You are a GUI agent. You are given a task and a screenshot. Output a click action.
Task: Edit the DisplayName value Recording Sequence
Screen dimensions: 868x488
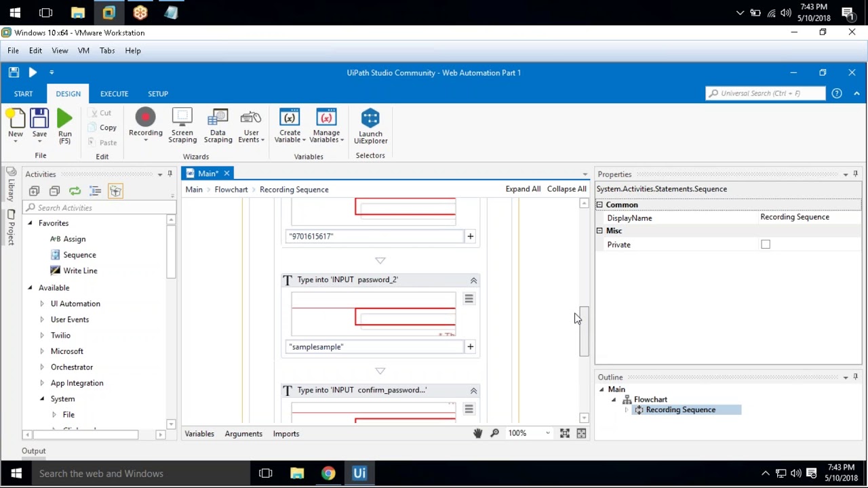point(810,217)
